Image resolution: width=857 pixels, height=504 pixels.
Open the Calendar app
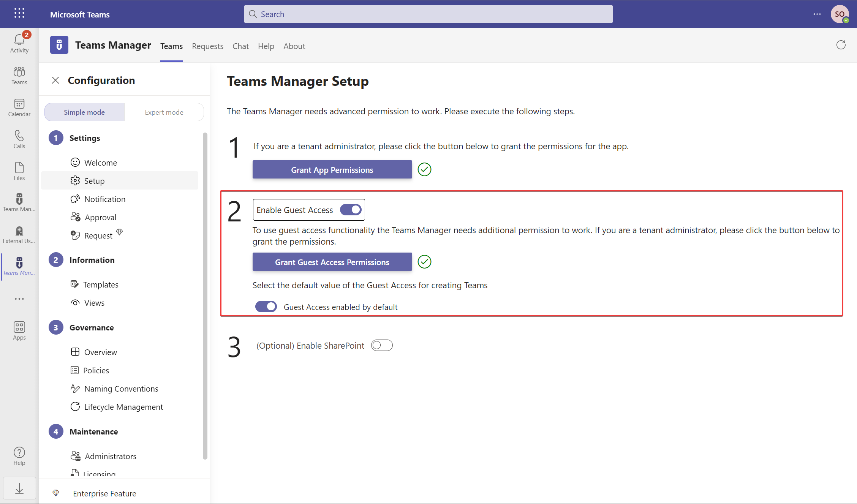tap(19, 107)
